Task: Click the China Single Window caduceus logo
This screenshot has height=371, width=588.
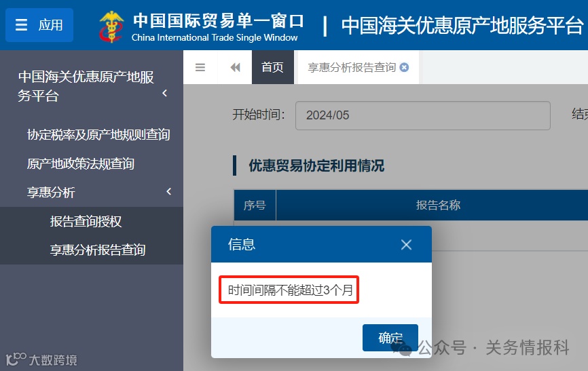Action: 111,26
